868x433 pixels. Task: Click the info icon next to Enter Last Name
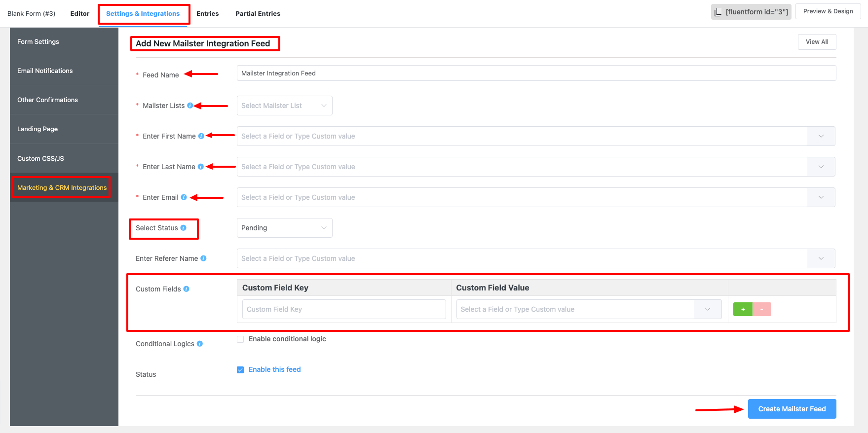(200, 167)
